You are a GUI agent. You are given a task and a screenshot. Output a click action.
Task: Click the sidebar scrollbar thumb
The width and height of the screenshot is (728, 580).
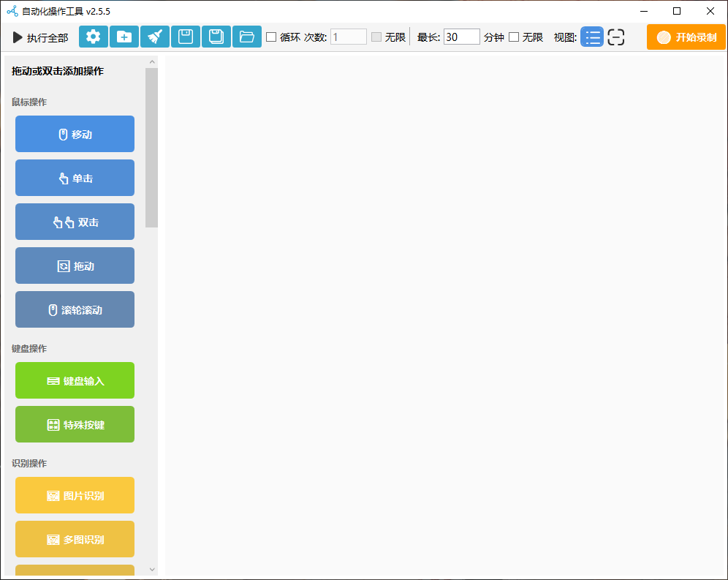[x=152, y=148]
